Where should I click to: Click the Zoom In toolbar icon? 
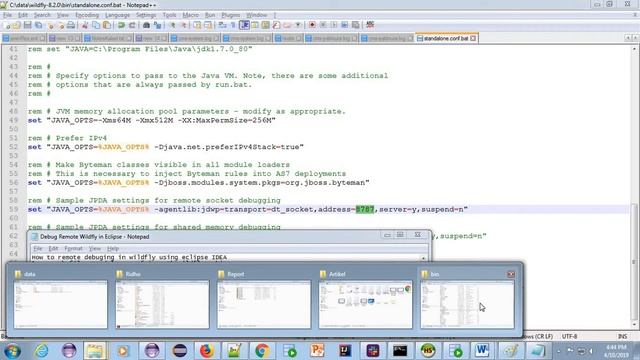(173, 25)
